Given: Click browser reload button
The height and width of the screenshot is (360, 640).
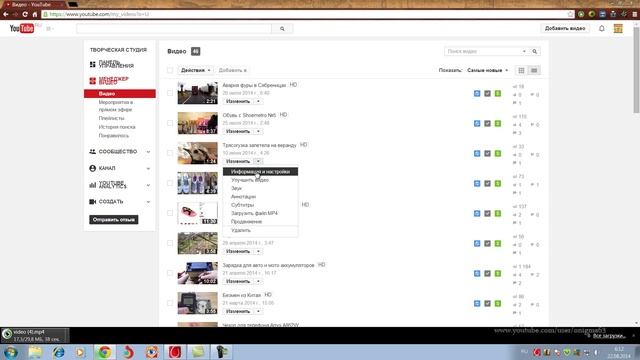Looking at the screenshot, I should tap(25, 14).
